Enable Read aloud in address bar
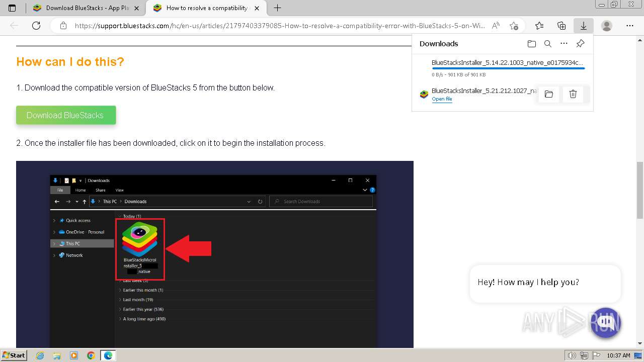The height and width of the screenshot is (362, 644). [x=496, y=26]
